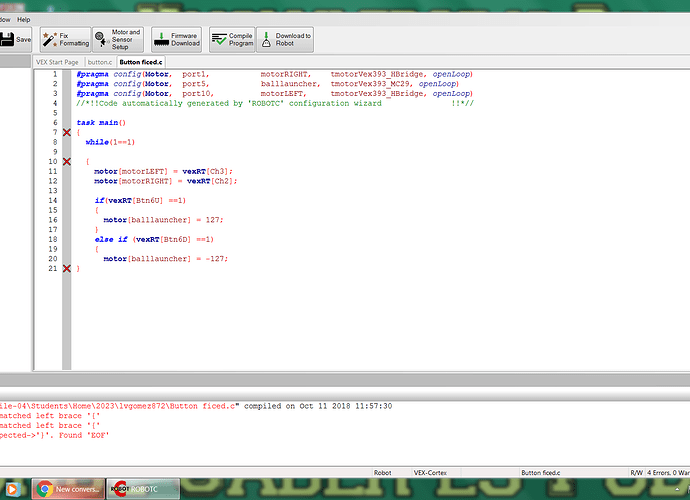Click the R/W status bar indicator

pyautogui.click(x=636, y=473)
